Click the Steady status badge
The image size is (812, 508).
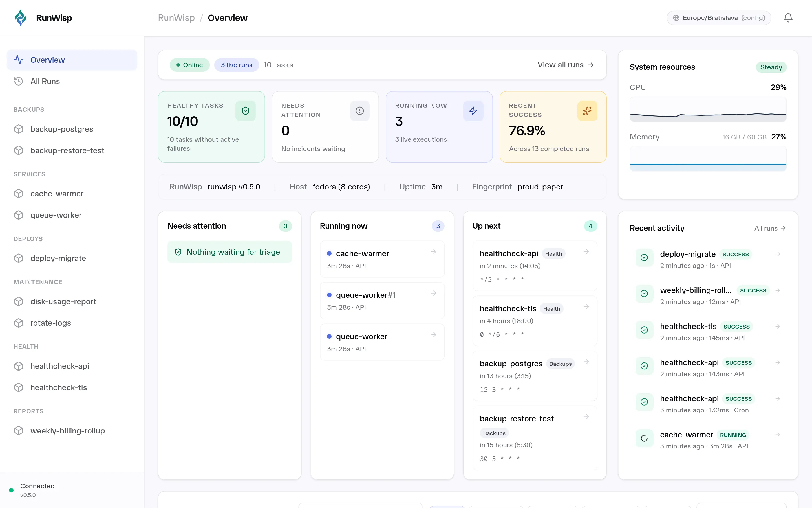click(771, 67)
